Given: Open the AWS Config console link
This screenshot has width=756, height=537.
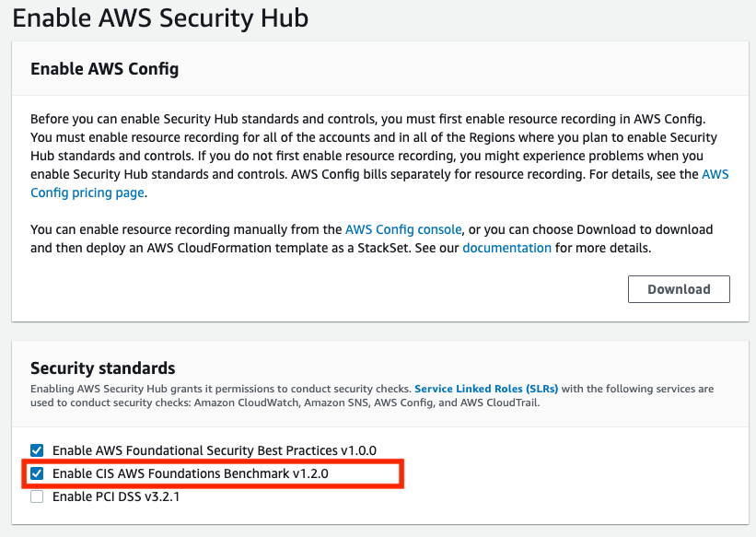Looking at the screenshot, I should click(402, 229).
